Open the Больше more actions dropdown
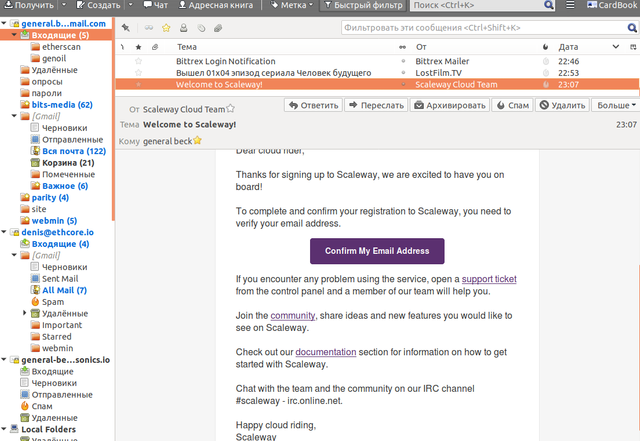Screen dimensions: 640x441 tap(616, 105)
